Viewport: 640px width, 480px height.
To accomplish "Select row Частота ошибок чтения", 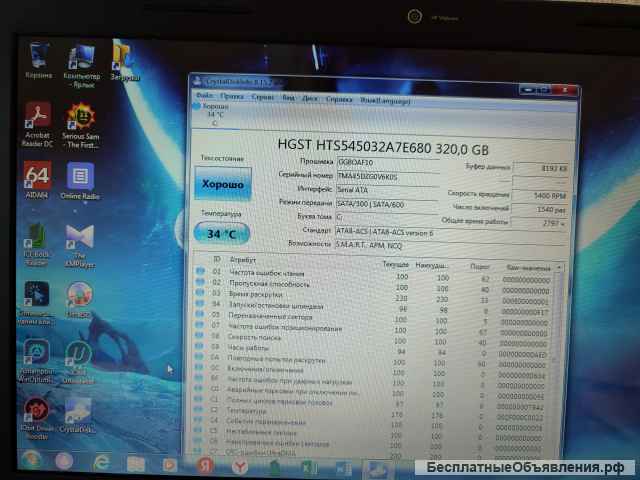I will click(373, 276).
